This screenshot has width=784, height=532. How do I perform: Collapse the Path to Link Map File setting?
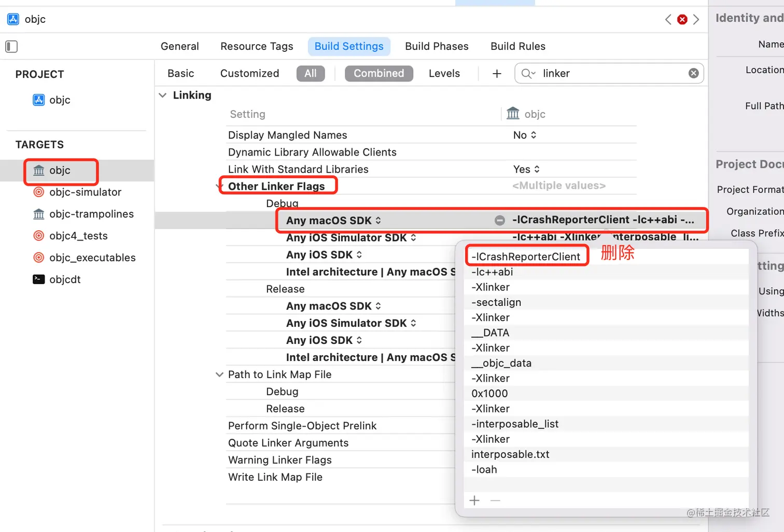(x=219, y=374)
